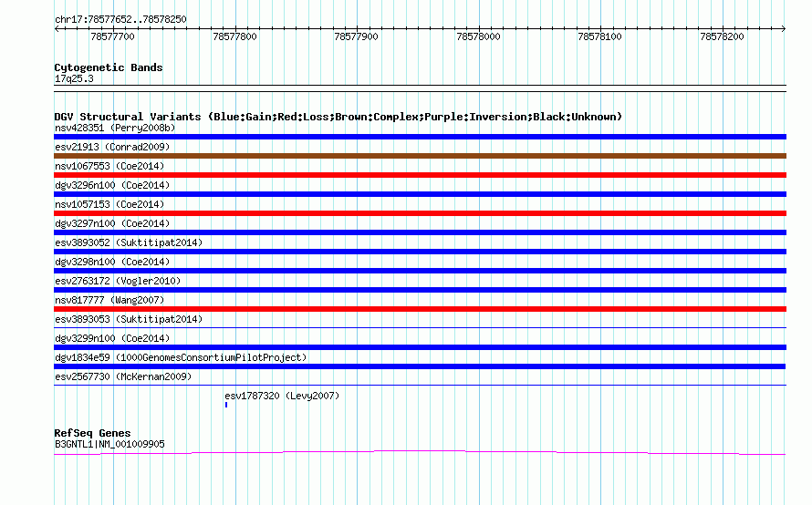The image size is (812, 505).
Task: Click the red loss bar under nsv817777
Action: click(x=420, y=309)
